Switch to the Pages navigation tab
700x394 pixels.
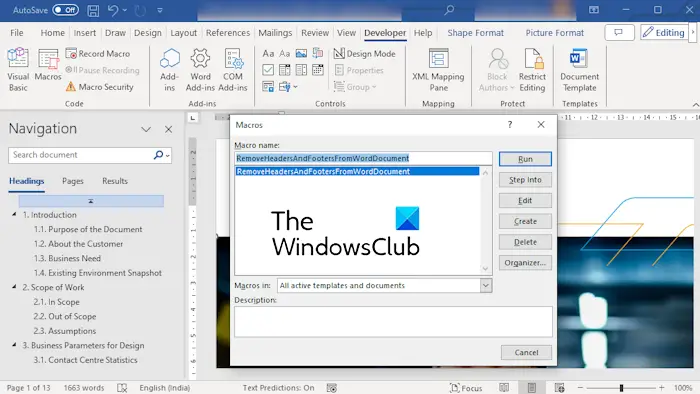[73, 181]
